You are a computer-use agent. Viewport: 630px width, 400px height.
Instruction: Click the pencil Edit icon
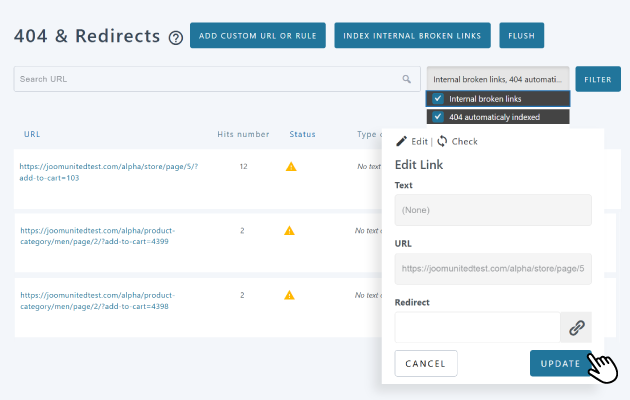click(x=402, y=141)
